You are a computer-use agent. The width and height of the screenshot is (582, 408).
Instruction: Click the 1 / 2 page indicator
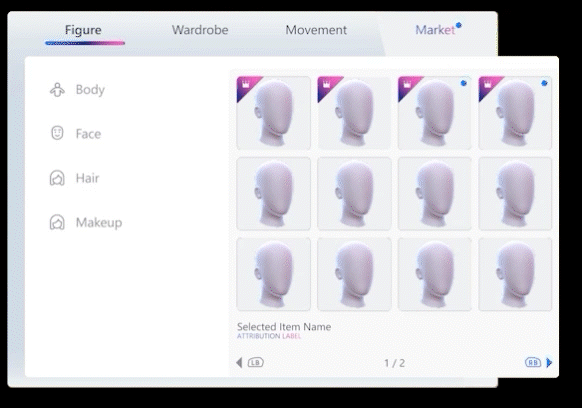click(394, 363)
